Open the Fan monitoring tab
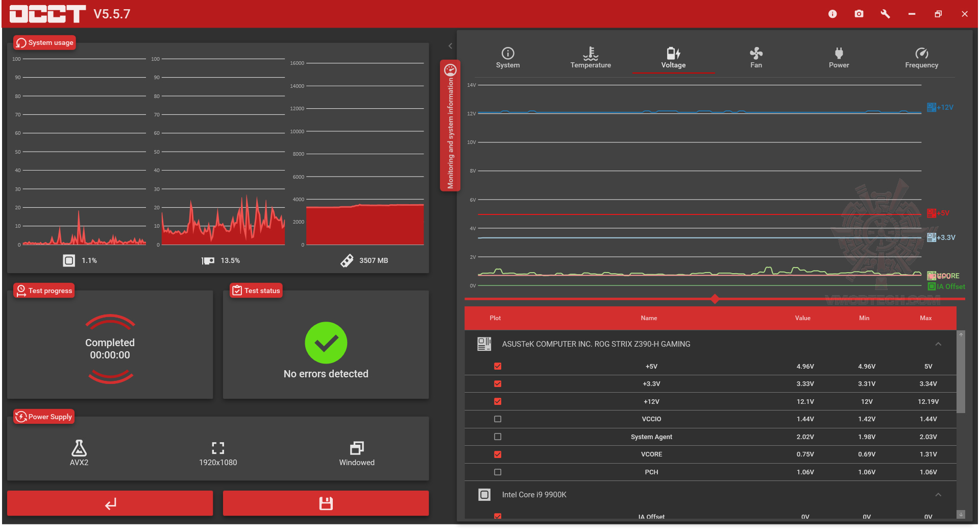Image resolution: width=980 pixels, height=531 pixels. coord(756,57)
